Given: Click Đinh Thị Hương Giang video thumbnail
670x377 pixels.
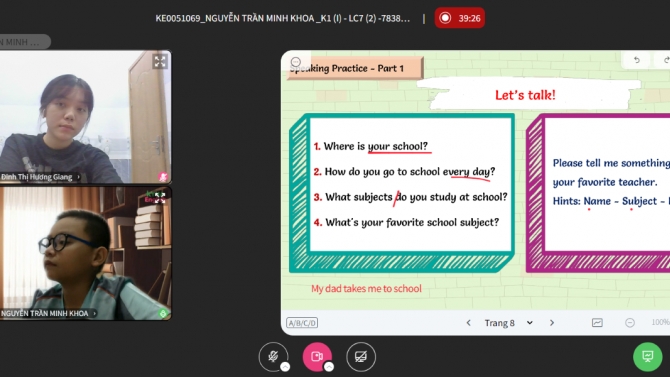Looking at the screenshot, I should coord(85,117).
